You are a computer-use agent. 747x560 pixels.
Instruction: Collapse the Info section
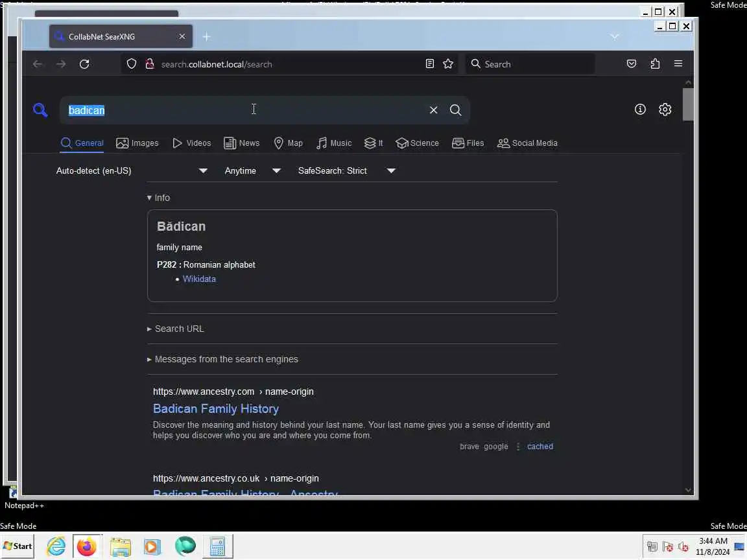coord(159,198)
